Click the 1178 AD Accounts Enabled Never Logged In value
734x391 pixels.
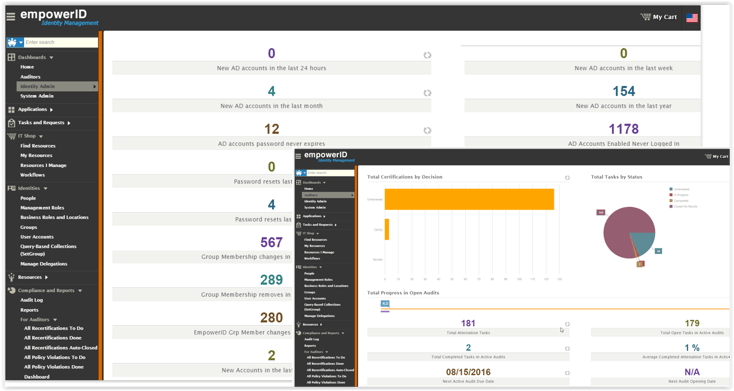click(x=624, y=129)
